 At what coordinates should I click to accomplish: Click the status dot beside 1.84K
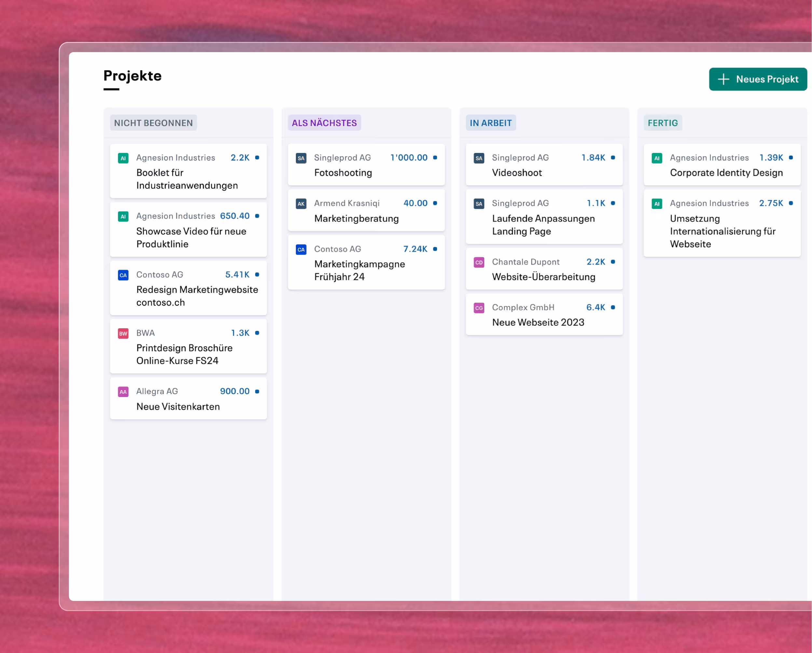[613, 158]
